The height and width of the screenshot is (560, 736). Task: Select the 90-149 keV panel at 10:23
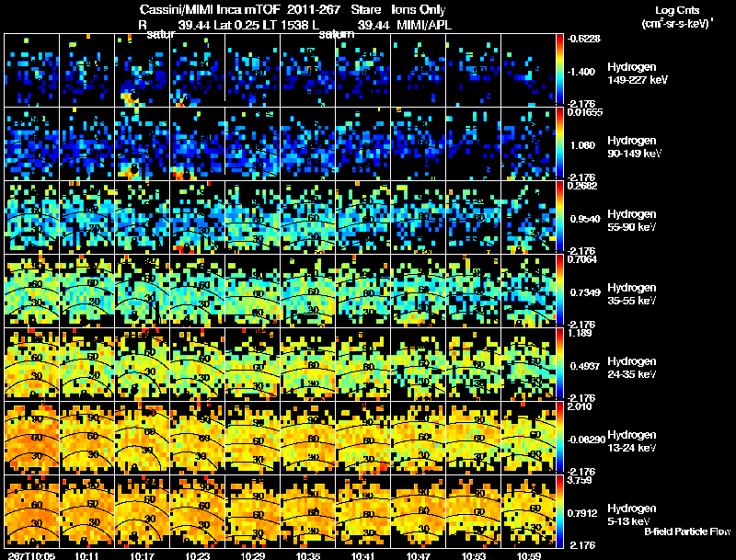[x=198, y=143]
